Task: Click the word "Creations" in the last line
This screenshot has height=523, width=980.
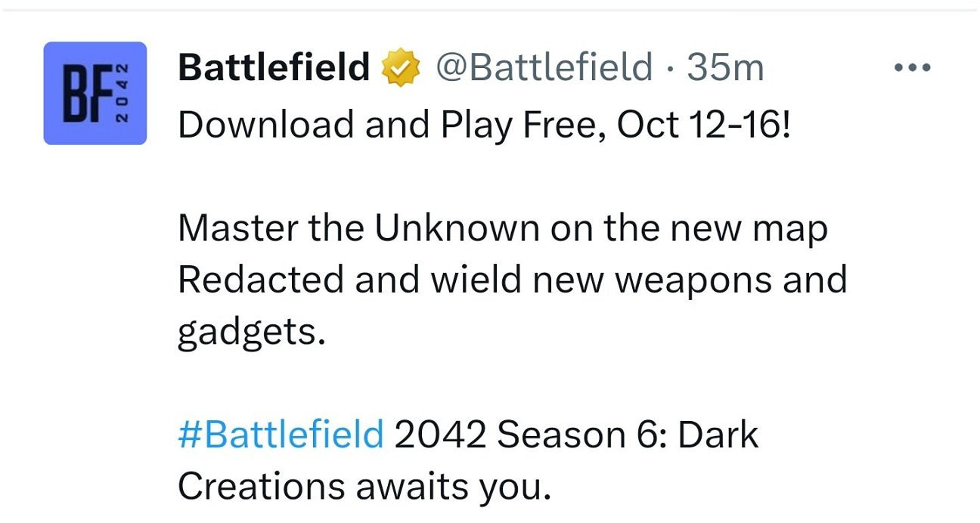Action: pyautogui.click(x=261, y=487)
